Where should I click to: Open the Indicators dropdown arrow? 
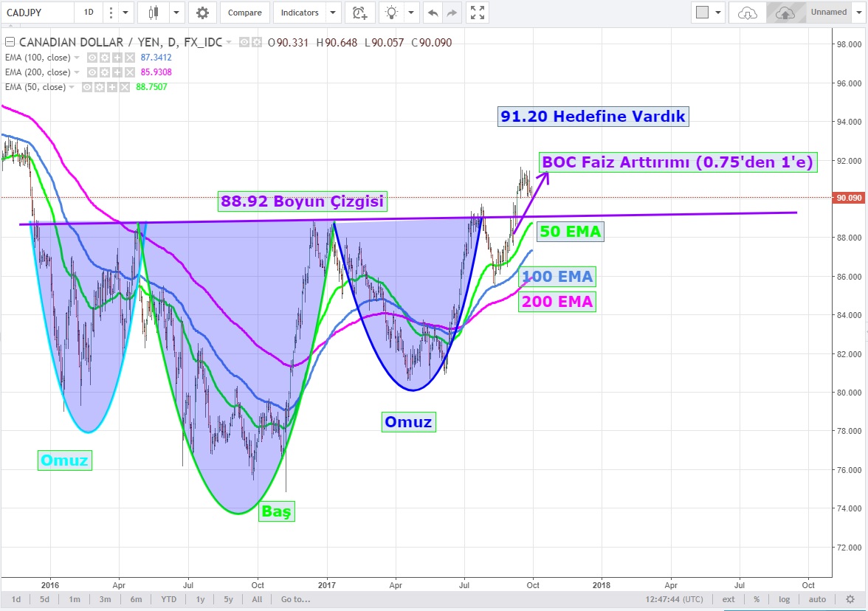333,13
